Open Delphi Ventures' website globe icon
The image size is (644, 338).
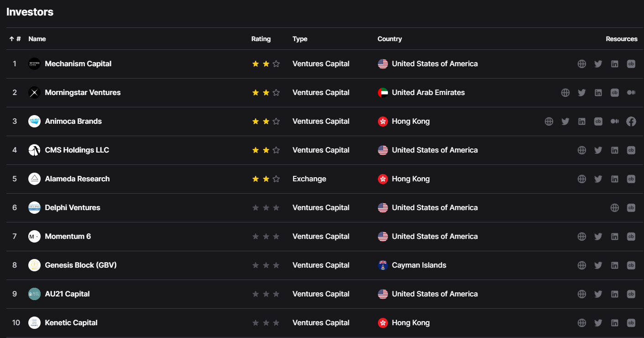pyautogui.click(x=614, y=208)
